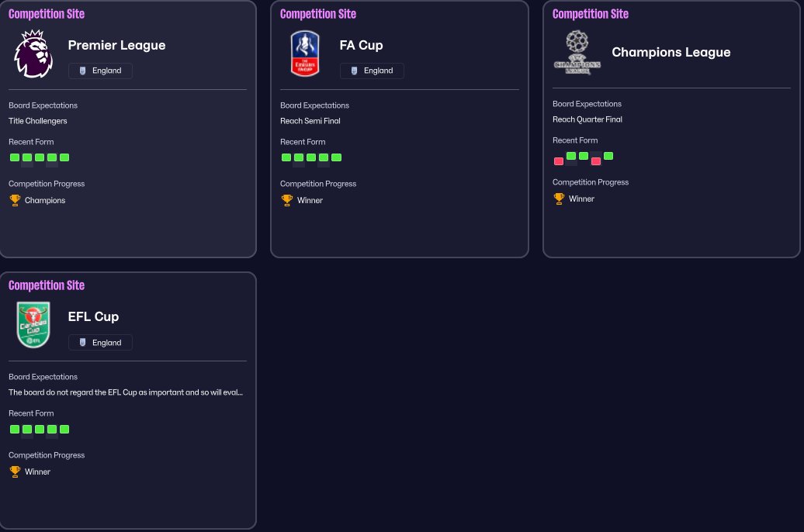Click 'Competition Progress' label in Champions League card
This screenshot has width=804, height=532.
(x=590, y=182)
